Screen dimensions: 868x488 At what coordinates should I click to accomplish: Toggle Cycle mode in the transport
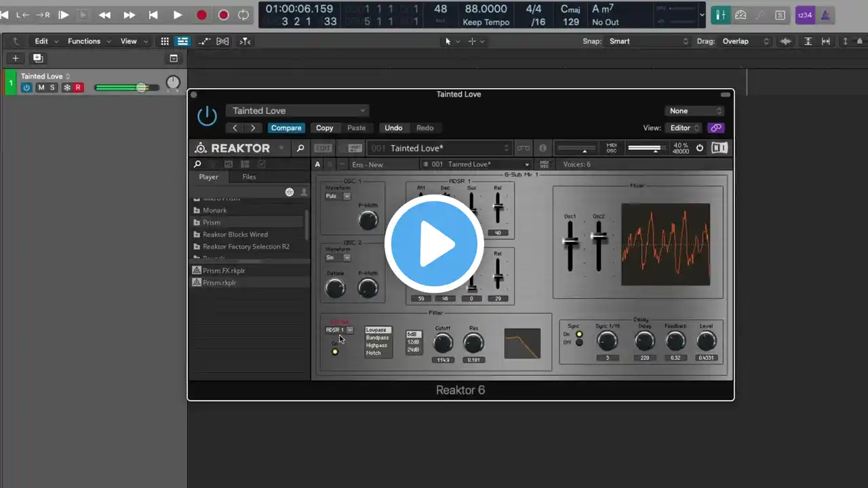[243, 15]
